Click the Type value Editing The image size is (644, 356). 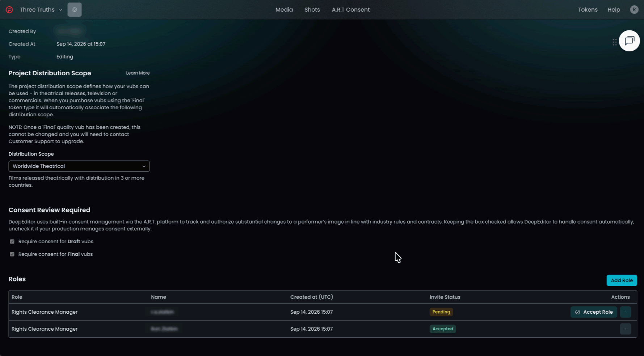click(x=65, y=57)
